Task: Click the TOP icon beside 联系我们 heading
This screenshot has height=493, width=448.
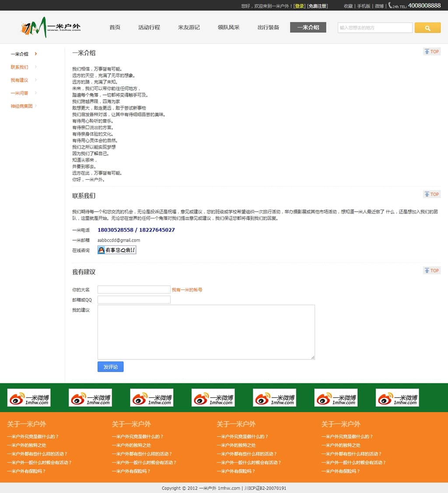Action: coord(431,194)
